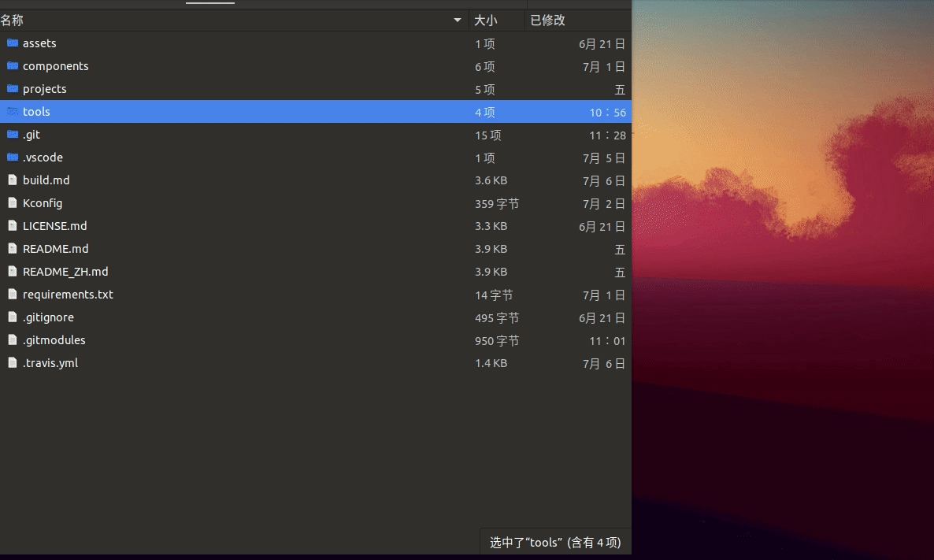Click the 14 字节 size of requirements.txt
Image resolution: width=934 pixels, height=560 pixels.
(494, 295)
